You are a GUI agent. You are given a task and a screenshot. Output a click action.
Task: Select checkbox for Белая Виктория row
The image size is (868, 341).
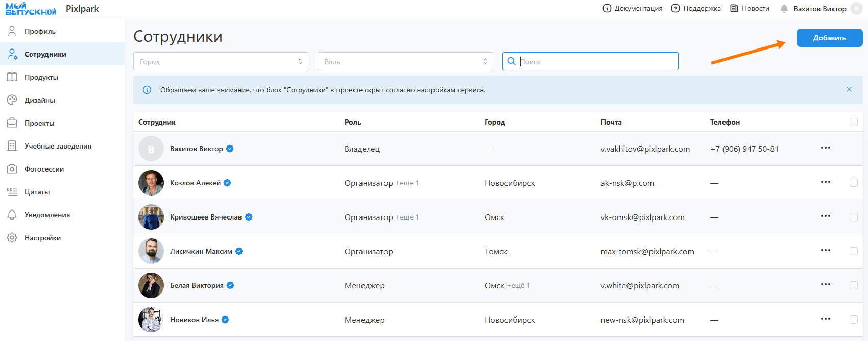pyautogui.click(x=854, y=285)
